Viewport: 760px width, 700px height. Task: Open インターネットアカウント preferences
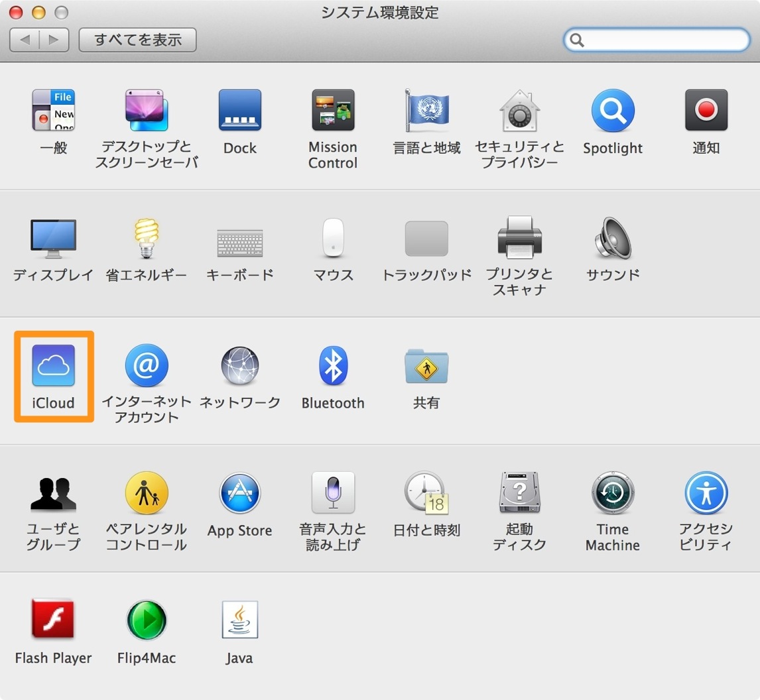click(x=147, y=365)
